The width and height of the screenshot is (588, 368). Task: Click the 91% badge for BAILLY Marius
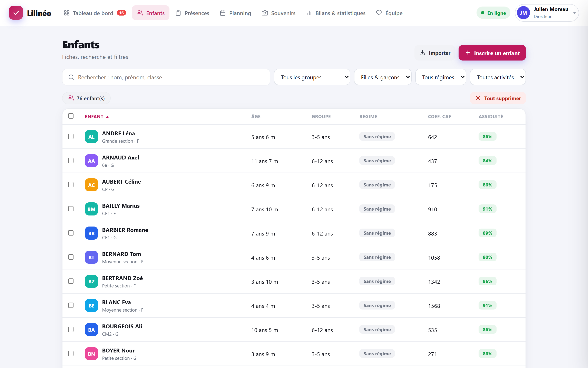pos(487,209)
